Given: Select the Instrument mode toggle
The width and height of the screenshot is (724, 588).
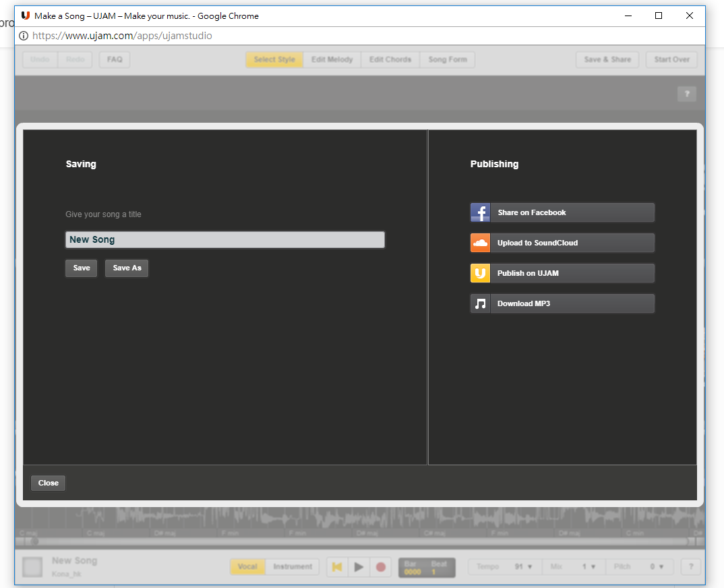Looking at the screenshot, I should click(x=293, y=566).
